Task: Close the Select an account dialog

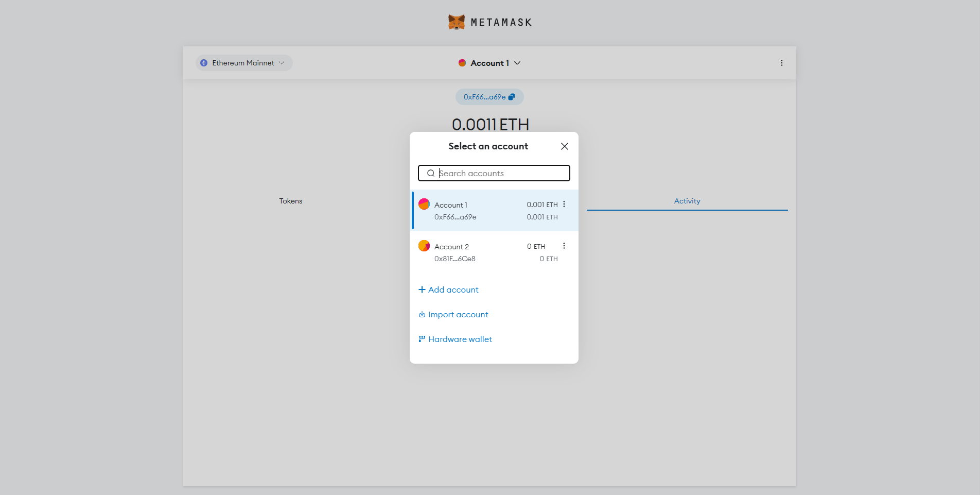Action: point(565,146)
